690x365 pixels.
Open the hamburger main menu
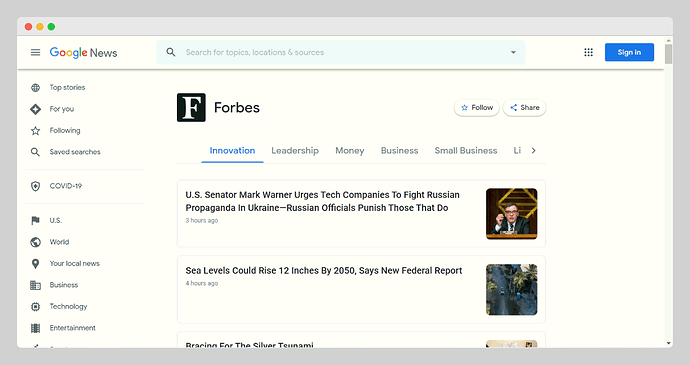(x=35, y=52)
